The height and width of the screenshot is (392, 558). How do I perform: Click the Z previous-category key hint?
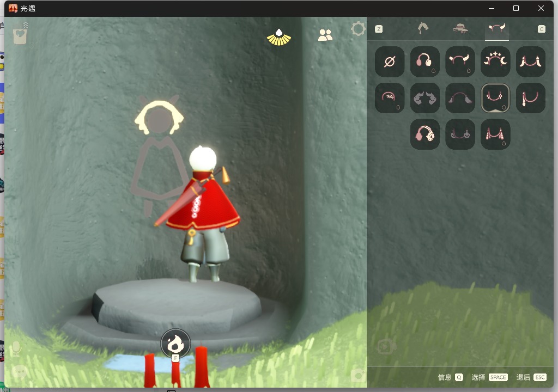pos(379,29)
